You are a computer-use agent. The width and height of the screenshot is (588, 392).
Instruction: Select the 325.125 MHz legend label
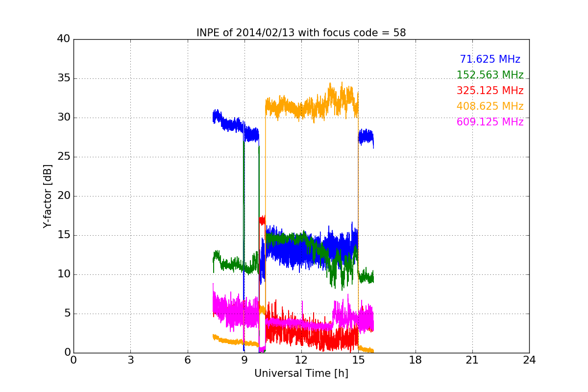click(490, 91)
